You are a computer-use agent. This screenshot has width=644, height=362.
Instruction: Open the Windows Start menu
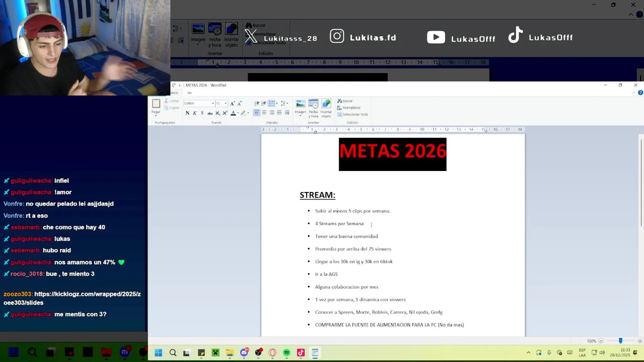(158, 353)
